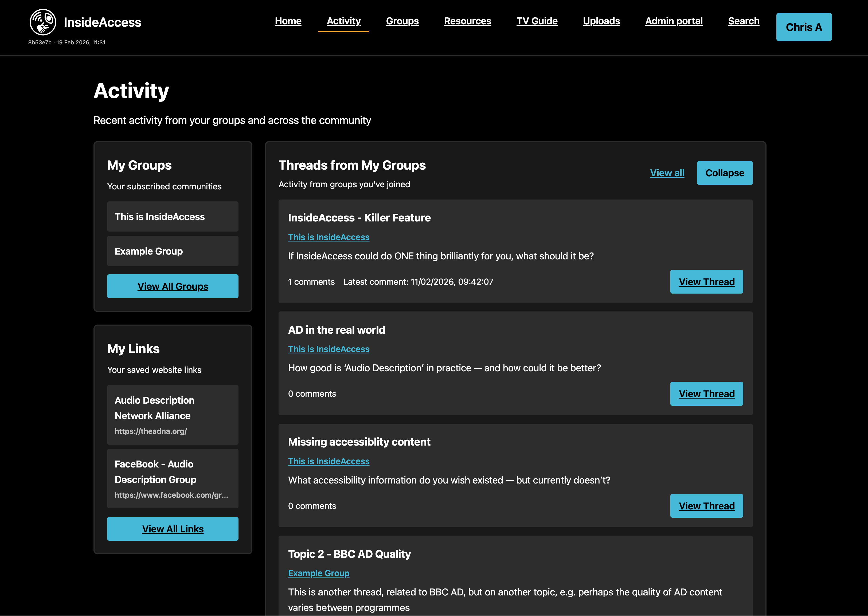View Thread for AD in the real world
This screenshot has width=868, height=616.
coord(706,393)
